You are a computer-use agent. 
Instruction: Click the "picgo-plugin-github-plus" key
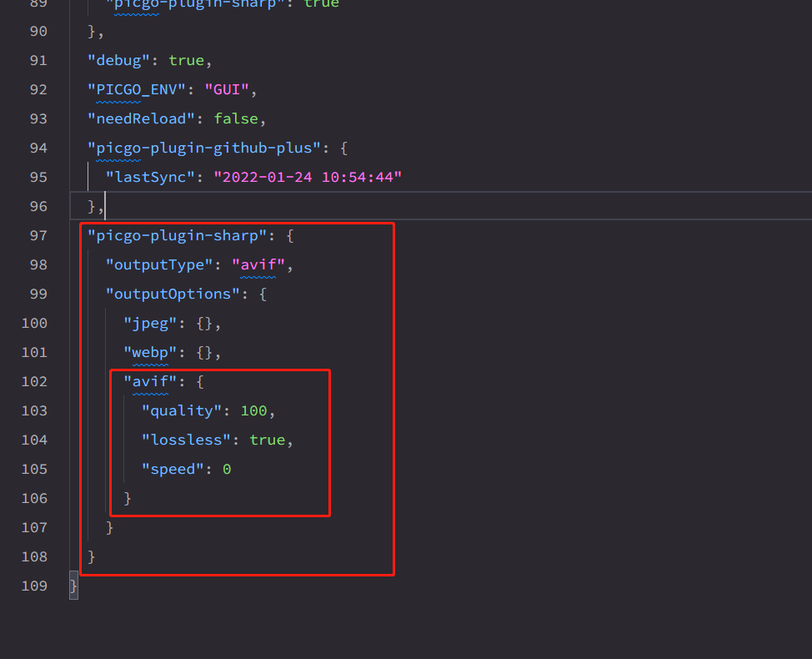click(204, 148)
